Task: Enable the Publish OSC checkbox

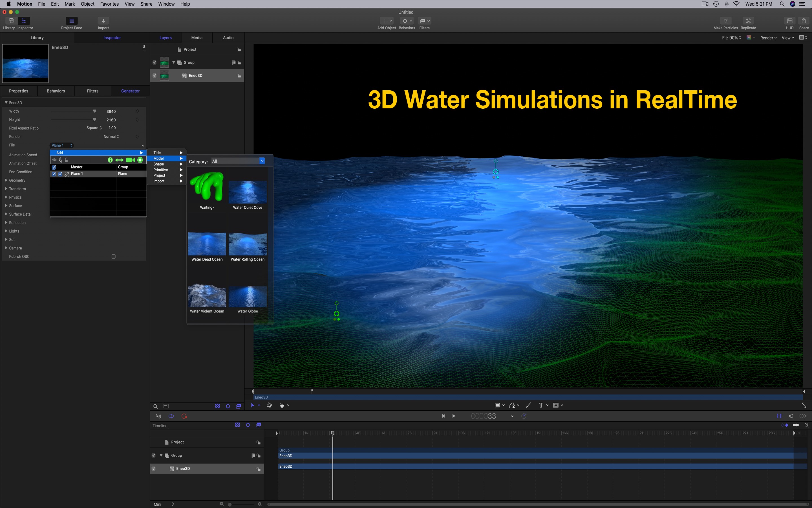Action: 113,256
